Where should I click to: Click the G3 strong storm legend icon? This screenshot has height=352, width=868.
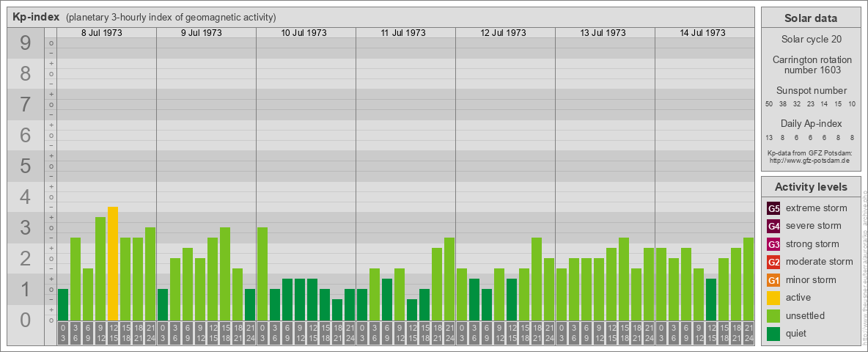point(773,244)
